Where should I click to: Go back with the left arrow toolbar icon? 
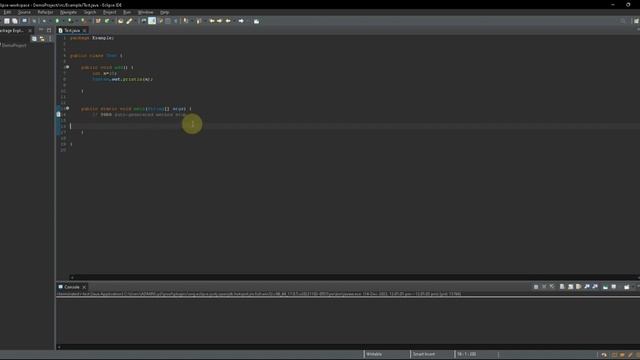(x=228, y=21)
